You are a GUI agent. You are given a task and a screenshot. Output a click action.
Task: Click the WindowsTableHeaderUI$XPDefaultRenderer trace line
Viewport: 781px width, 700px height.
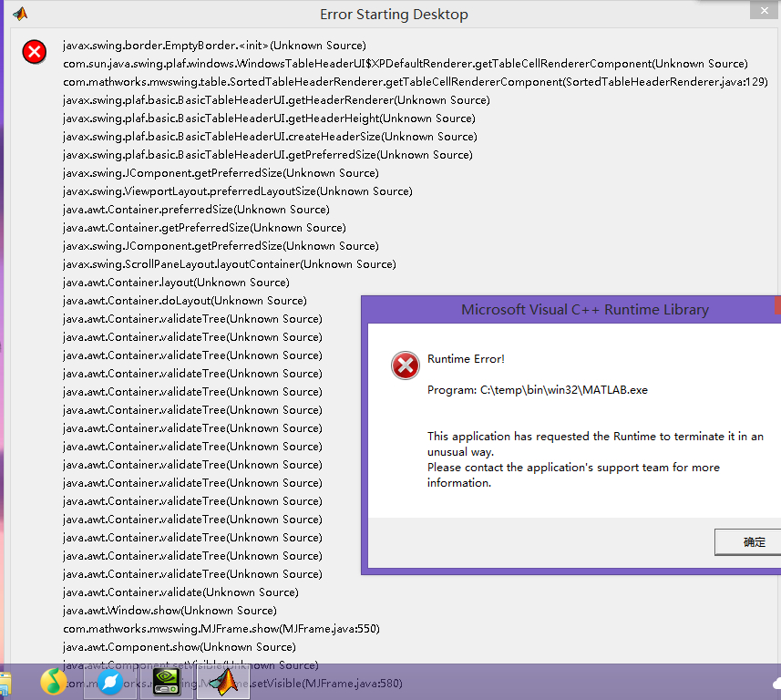(x=406, y=64)
